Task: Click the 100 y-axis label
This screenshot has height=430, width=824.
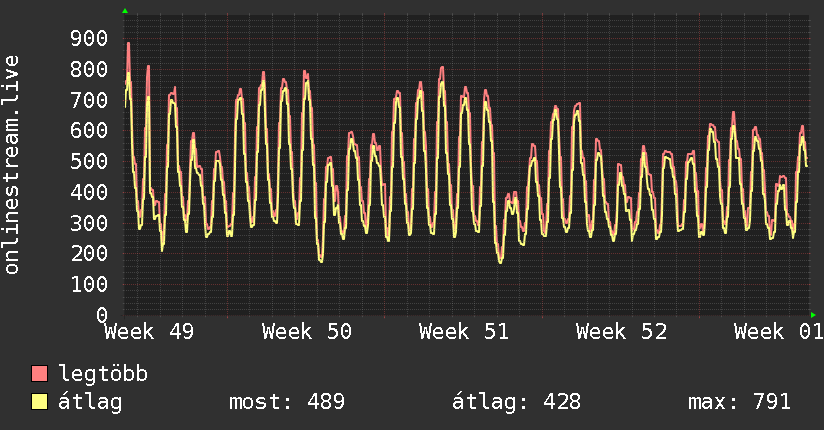Action: 89,284
